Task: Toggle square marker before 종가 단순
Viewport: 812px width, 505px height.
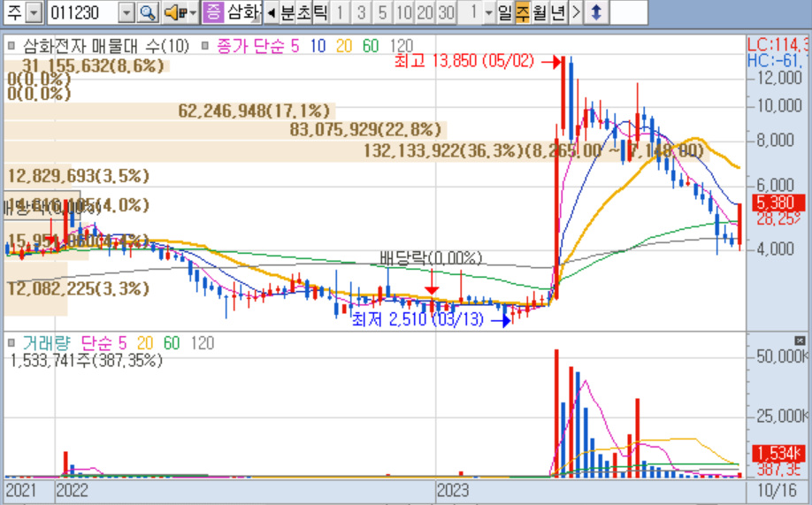Action: [204, 46]
